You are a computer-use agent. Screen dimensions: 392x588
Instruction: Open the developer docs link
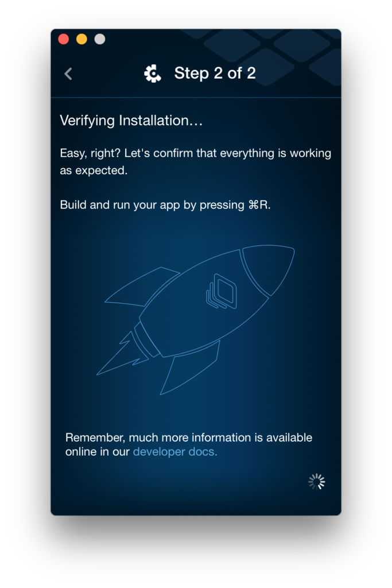click(175, 451)
